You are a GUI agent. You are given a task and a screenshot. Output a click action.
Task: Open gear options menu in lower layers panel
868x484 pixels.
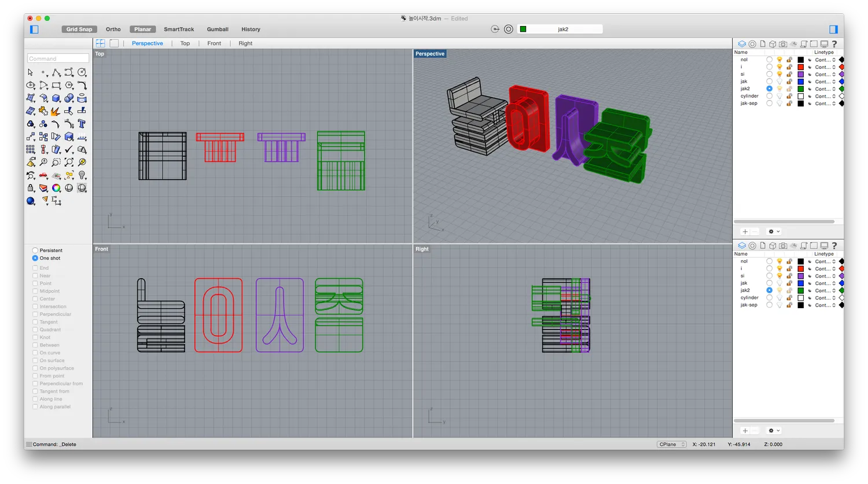[x=774, y=431]
